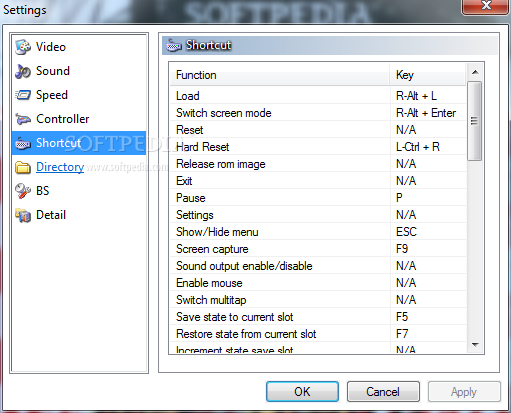This screenshot has width=511, height=413.
Task: Click the Shortcut keyboard icon in sidebar
Action: [23, 143]
